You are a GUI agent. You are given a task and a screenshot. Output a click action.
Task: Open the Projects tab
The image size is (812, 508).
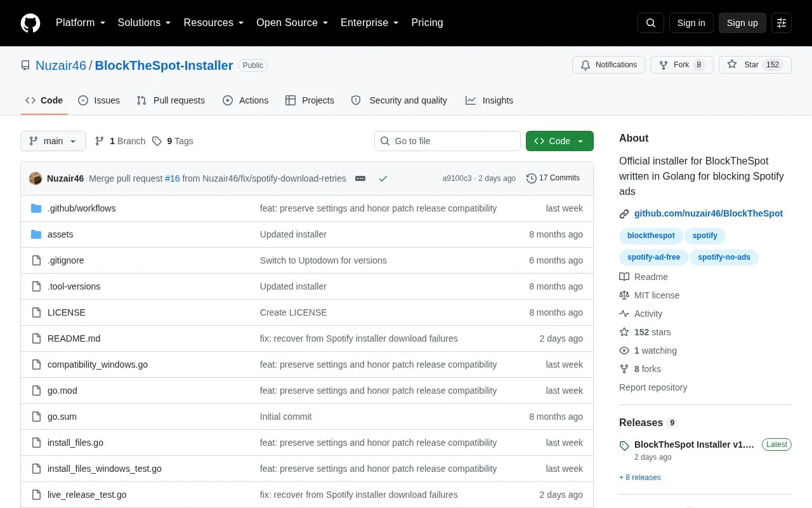310,100
